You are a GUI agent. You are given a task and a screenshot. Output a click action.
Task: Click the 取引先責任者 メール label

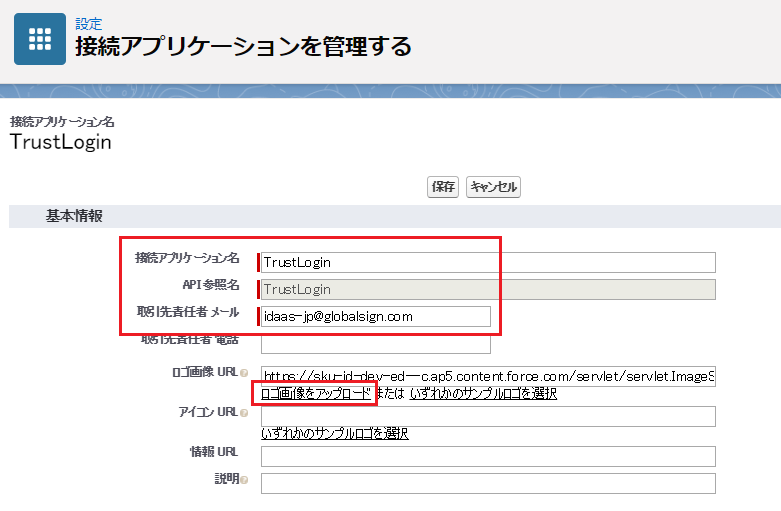[188, 312]
